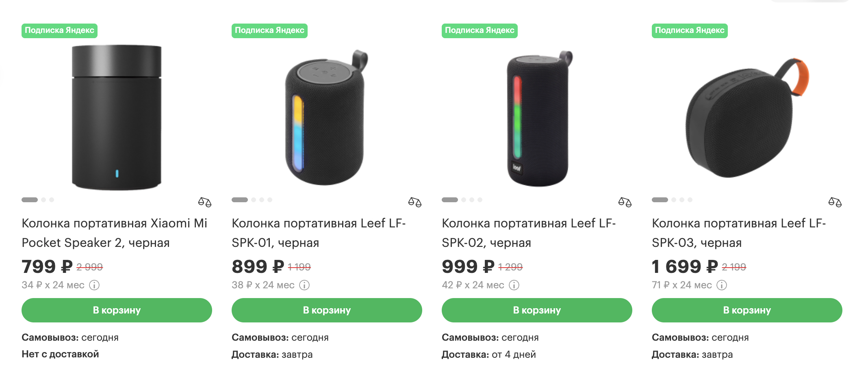Image resolution: width=868 pixels, height=374 pixels.
Task: Open installment info icon next to 38 ₽ x 24 мес
Action: coord(304,285)
